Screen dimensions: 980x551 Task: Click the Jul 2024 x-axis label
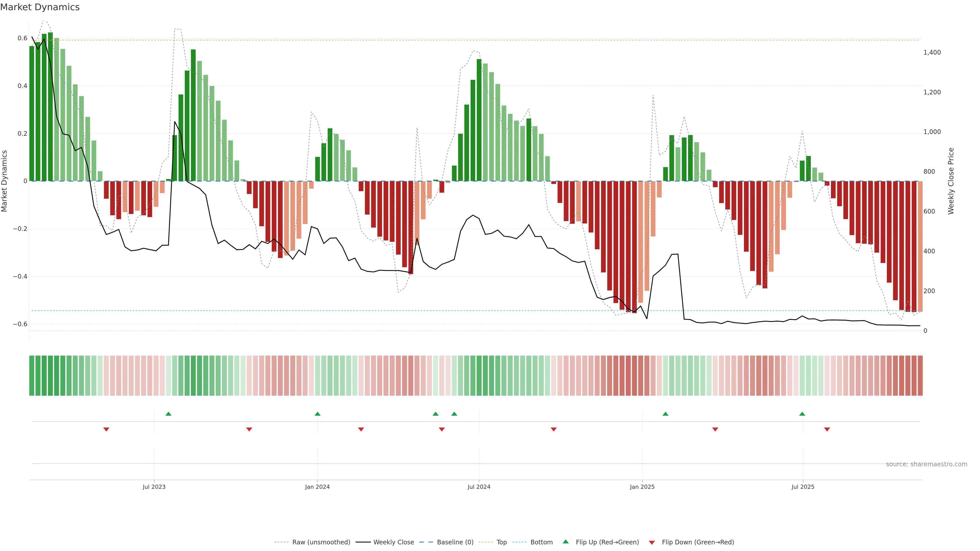point(479,487)
